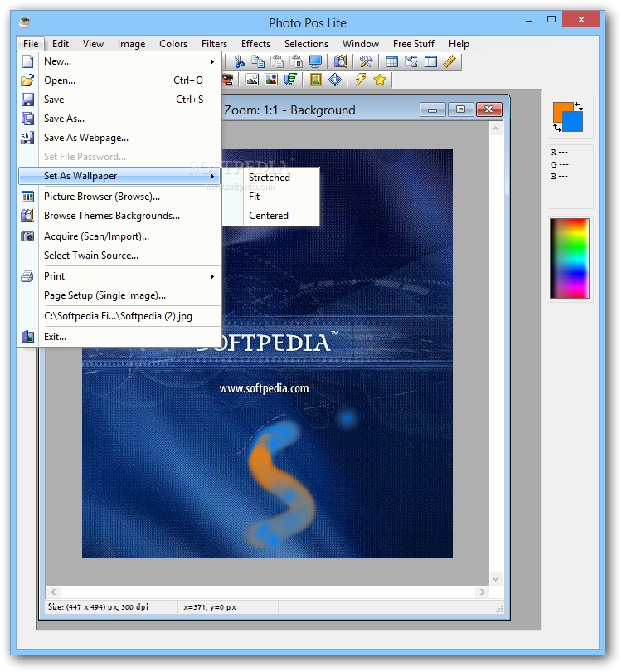622x672 pixels.
Task: Click the vertical scrollbar down arrow
Action: point(496,578)
